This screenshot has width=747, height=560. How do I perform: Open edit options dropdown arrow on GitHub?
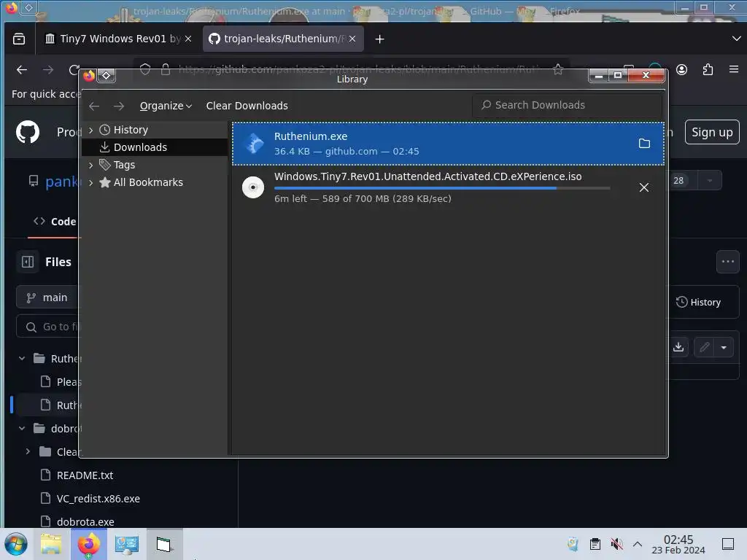tap(724, 347)
